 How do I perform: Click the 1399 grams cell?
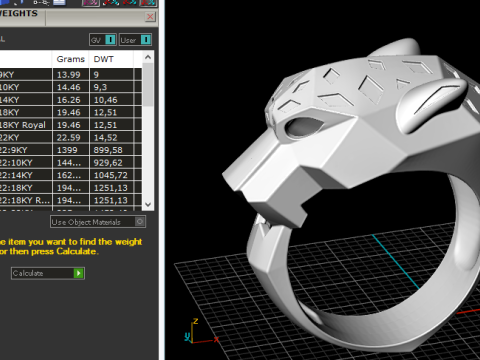(71, 150)
